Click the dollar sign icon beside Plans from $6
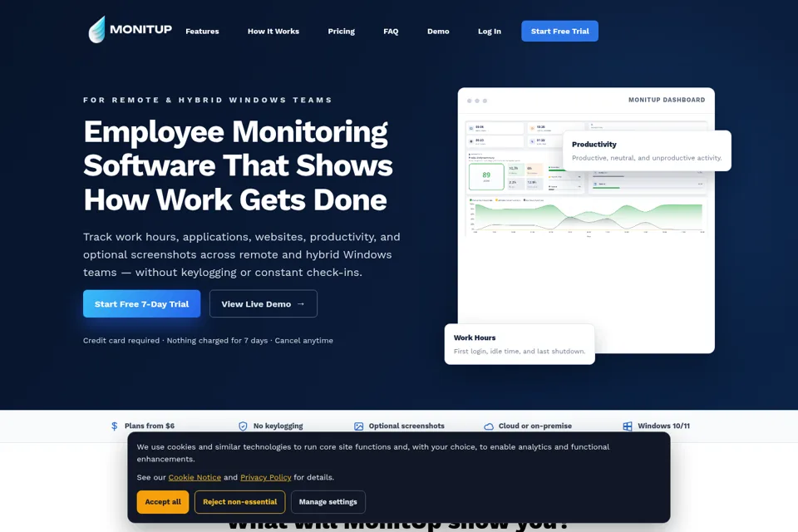The width and height of the screenshot is (798, 532). [x=115, y=426]
